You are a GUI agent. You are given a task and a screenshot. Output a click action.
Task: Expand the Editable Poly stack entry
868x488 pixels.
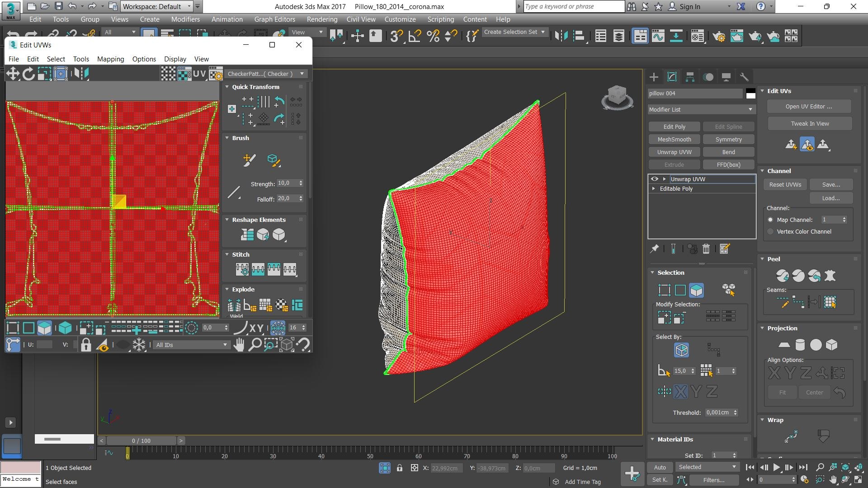(x=654, y=188)
